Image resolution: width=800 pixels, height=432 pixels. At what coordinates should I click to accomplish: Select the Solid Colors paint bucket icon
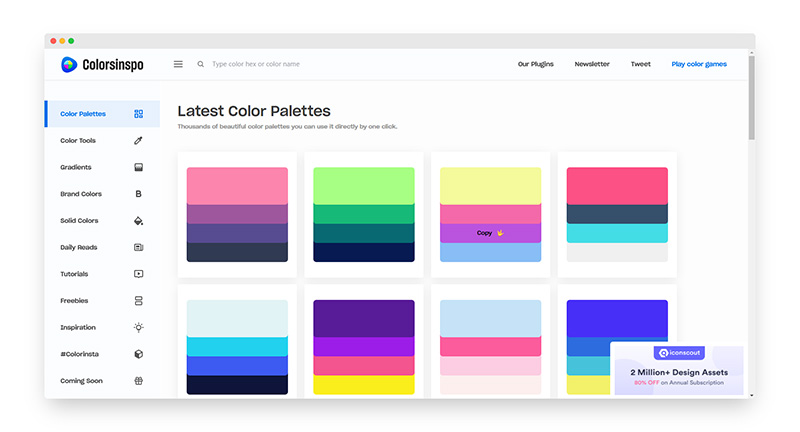coord(138,220)
